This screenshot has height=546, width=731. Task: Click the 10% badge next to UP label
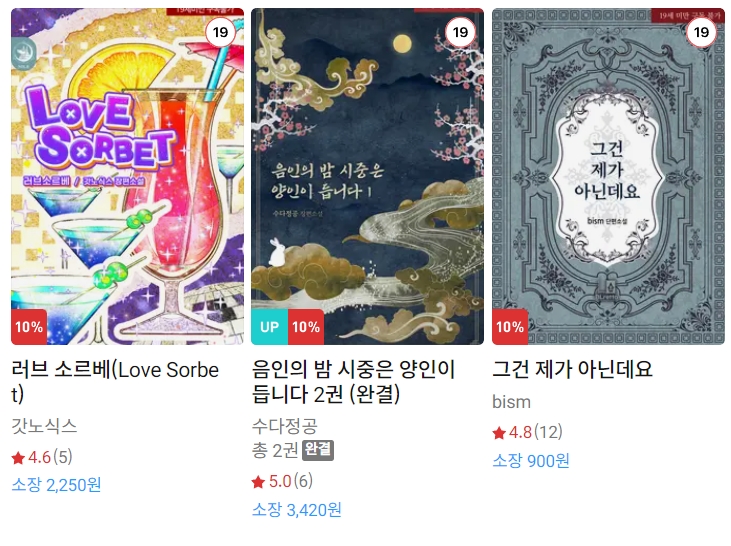[306, 327]
